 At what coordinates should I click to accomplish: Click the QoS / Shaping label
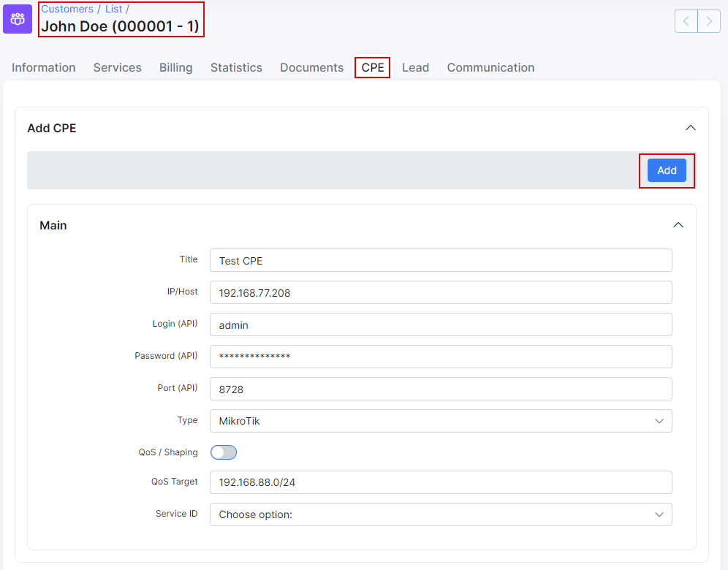168,452
